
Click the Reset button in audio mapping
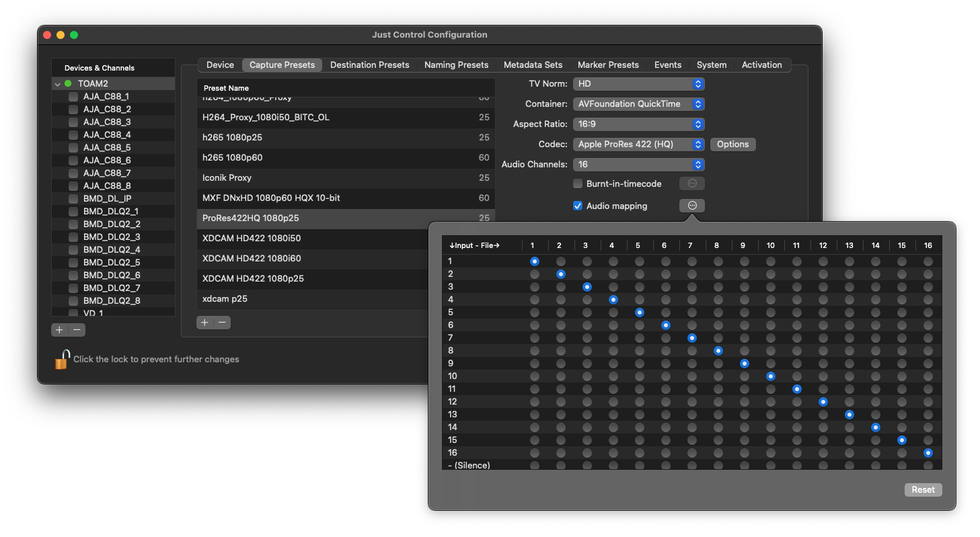coord(923,490)
